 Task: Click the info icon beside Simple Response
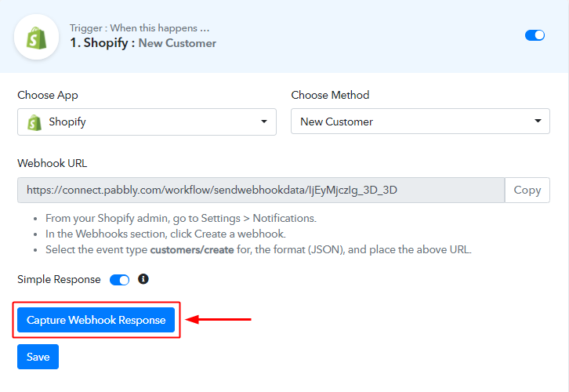[x=143, y=279]
